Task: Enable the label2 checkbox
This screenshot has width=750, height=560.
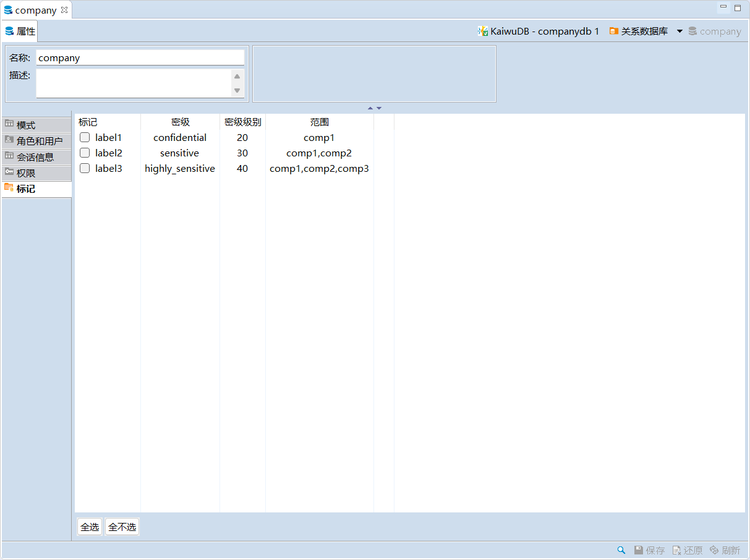Action: [85, 153]
